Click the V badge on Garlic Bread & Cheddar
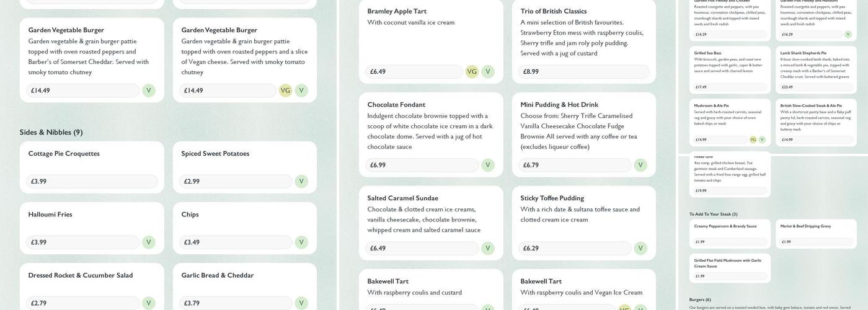The height and width of the screenshot is (310, 868). click(301, 303)
